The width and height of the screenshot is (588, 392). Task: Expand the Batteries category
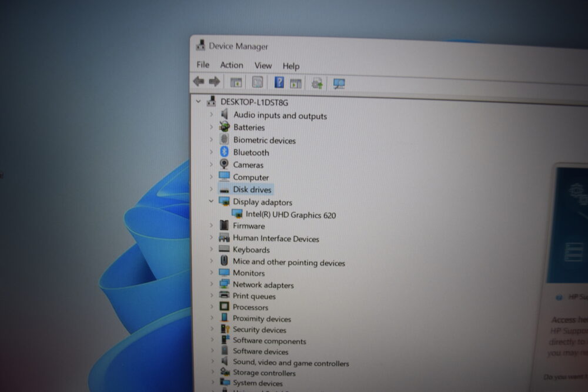(211, 127)
